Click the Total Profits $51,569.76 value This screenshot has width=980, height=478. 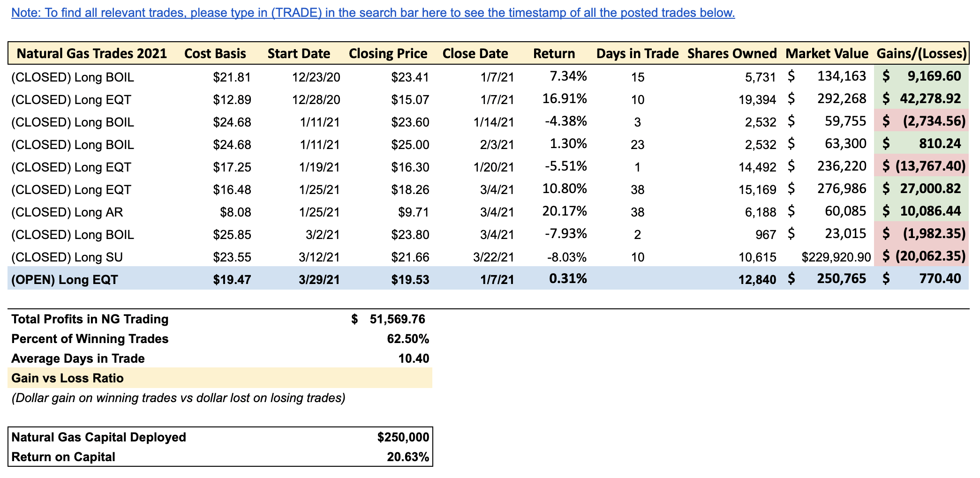[397, 319]
